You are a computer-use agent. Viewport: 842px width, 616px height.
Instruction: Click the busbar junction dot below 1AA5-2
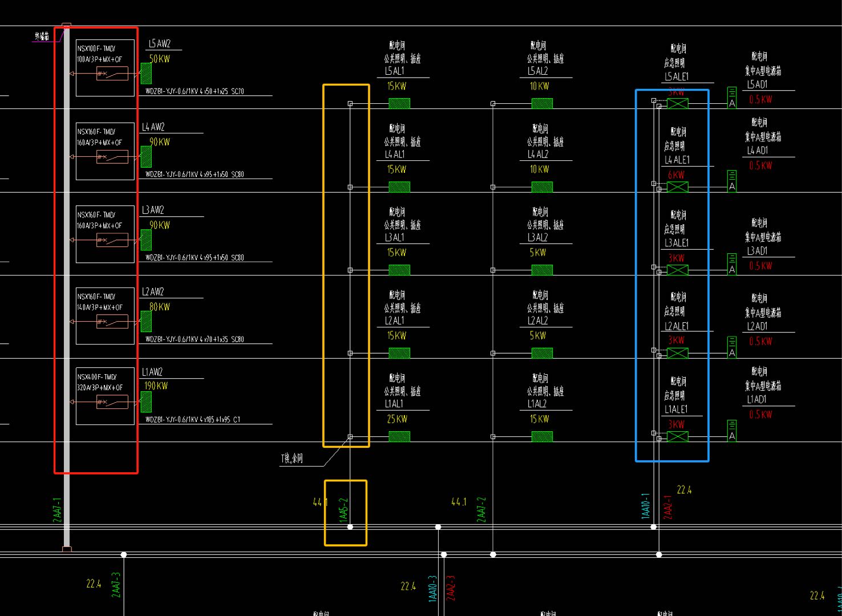[350, 527]
